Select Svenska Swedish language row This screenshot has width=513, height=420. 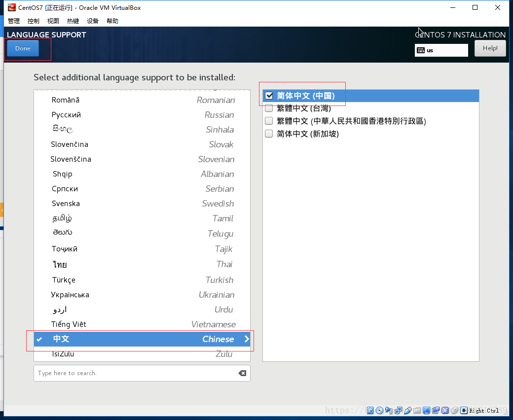pos(142,203)
